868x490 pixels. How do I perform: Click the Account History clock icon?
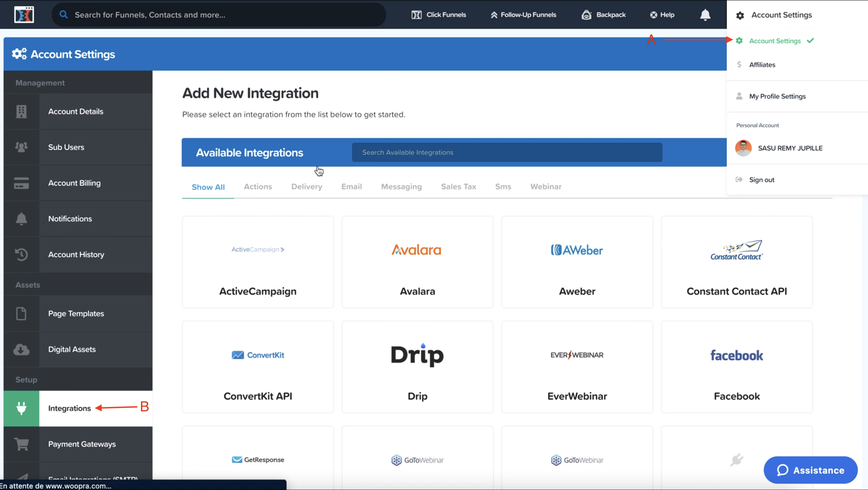[x=21, y=254]
